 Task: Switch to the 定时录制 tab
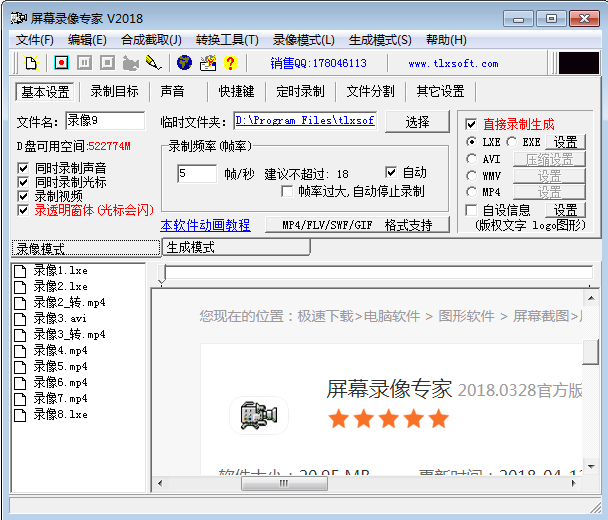(x=301, y=92)
